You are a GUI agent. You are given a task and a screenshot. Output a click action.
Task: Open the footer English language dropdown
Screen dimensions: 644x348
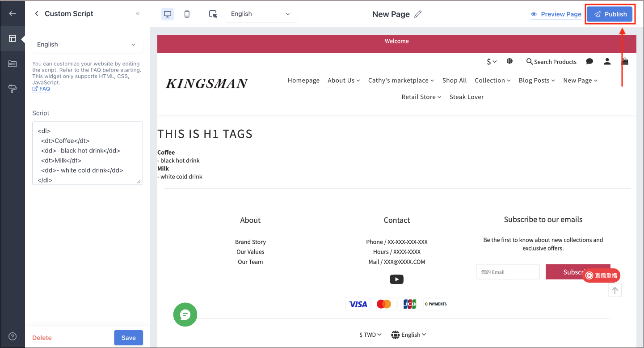coord(409,335)
